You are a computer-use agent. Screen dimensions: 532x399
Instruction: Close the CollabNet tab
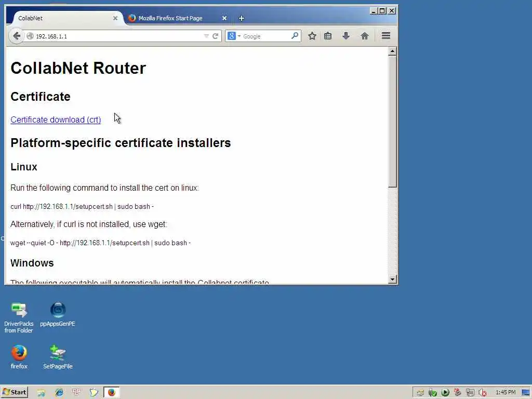click(115, 18)
